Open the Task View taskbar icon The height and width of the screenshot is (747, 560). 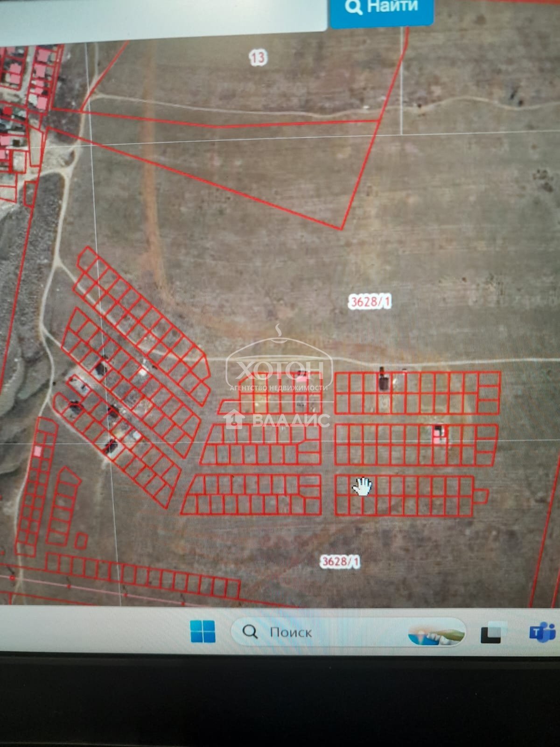pos(493,632)
